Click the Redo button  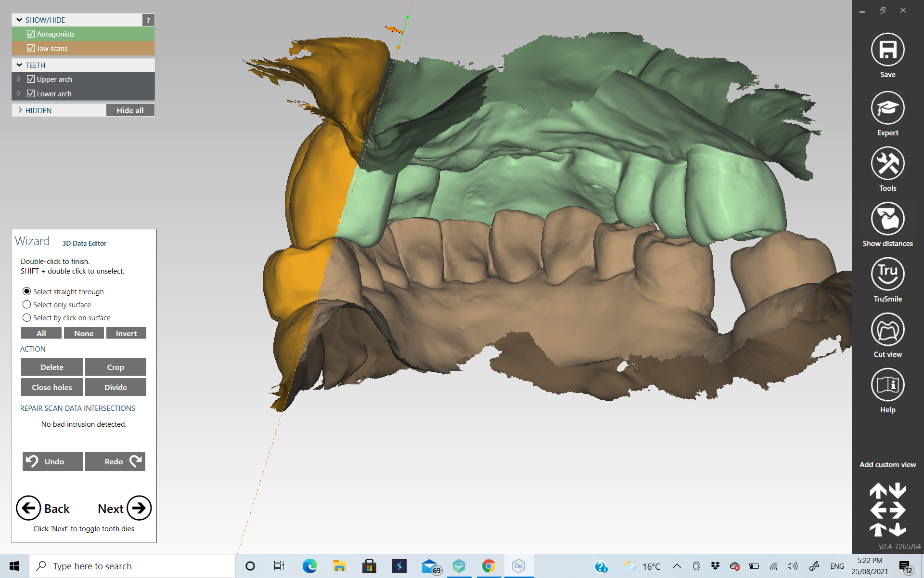[115, 461]
